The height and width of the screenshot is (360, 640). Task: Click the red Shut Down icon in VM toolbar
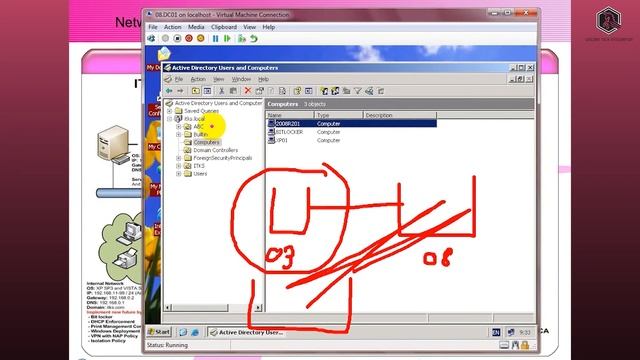tap(189, 38)
